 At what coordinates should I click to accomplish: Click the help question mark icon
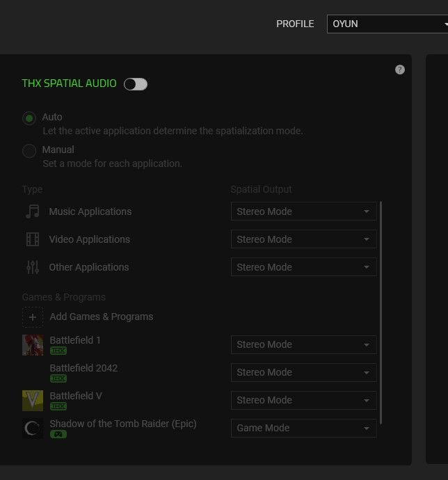tap(399, 70)
